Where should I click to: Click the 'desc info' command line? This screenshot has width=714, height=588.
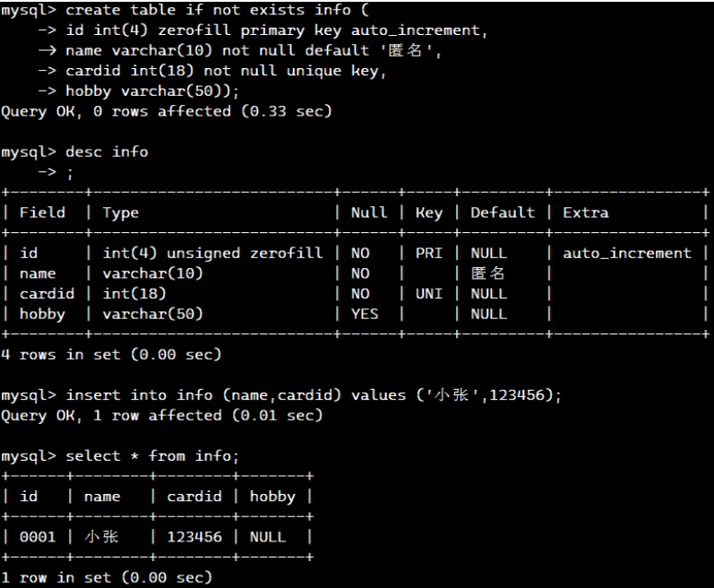click(107, 152)
